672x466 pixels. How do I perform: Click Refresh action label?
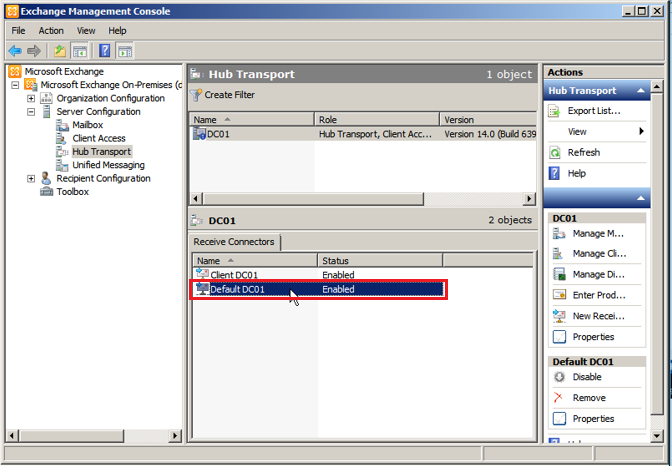pos(584,152)
